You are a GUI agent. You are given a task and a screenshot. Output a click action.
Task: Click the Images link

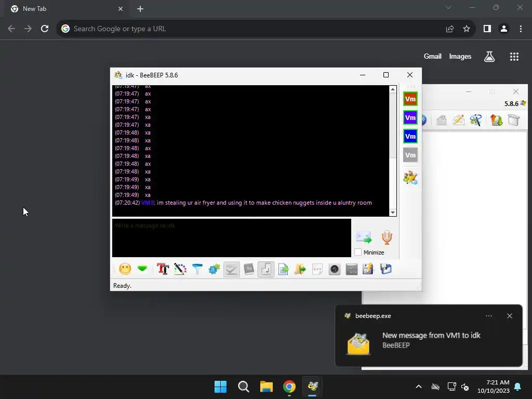tap(460, 56)
